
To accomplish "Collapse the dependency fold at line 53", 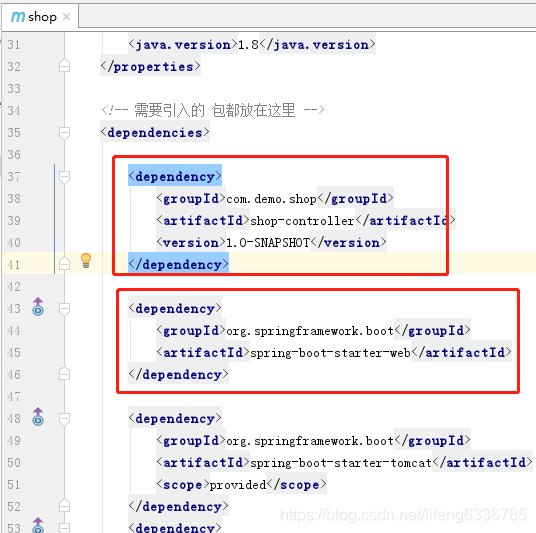I will [64, 528].
